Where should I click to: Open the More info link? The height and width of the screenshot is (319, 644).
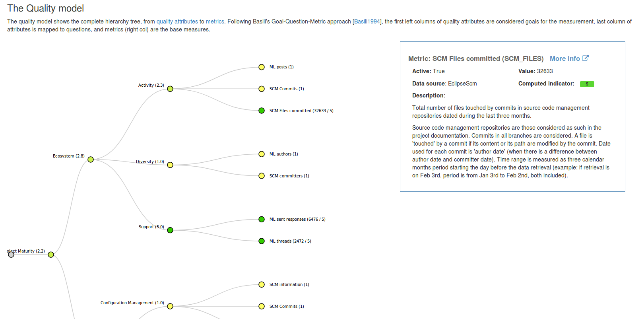click(x=564, y=58)
